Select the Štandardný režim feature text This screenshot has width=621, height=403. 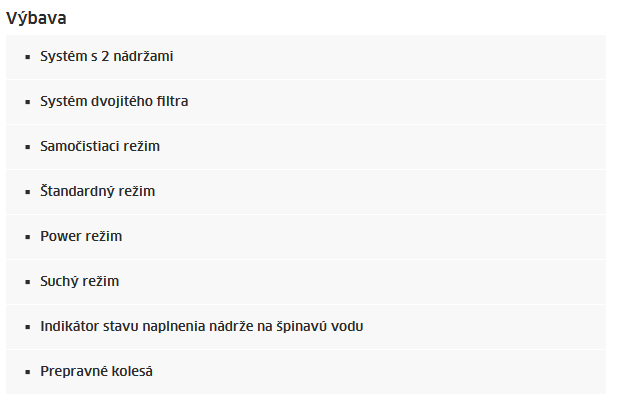97,191
